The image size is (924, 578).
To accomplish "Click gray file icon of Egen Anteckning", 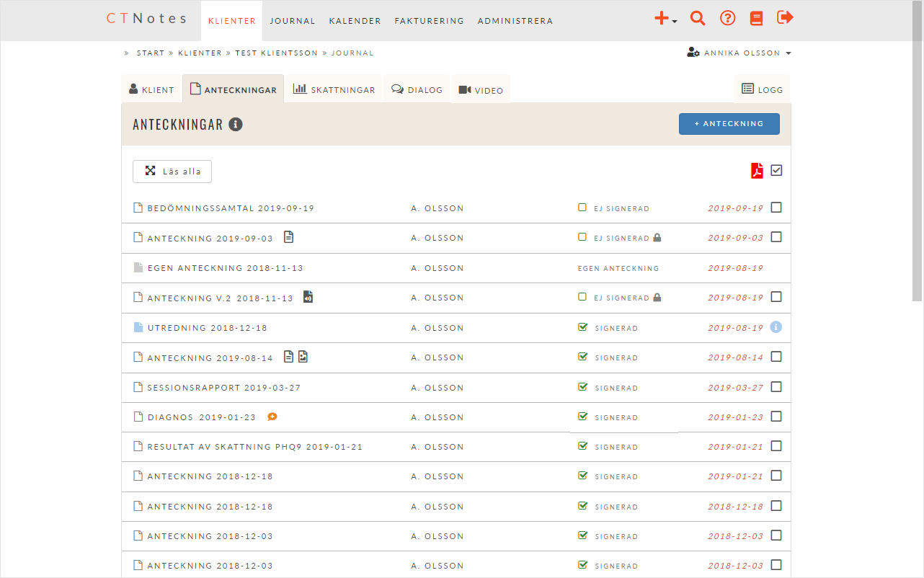I will point(138,267).
